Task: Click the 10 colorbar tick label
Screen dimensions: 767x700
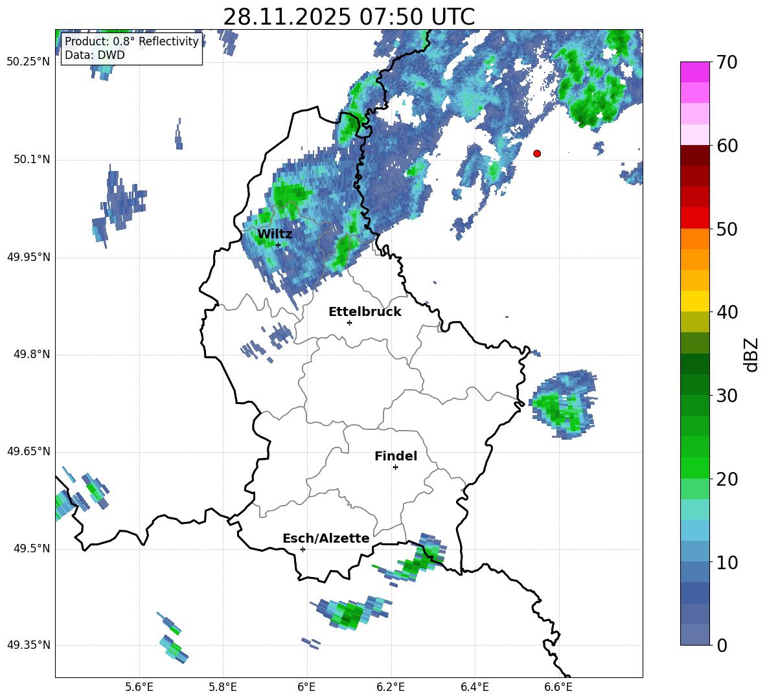Action: click(727, 563)
